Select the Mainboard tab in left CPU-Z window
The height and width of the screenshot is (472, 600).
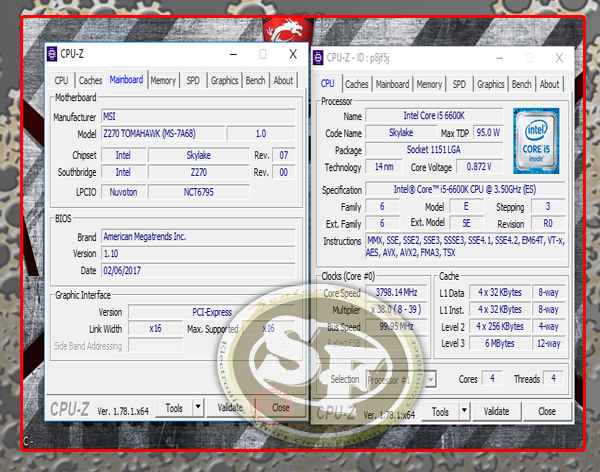coord(126,80)
